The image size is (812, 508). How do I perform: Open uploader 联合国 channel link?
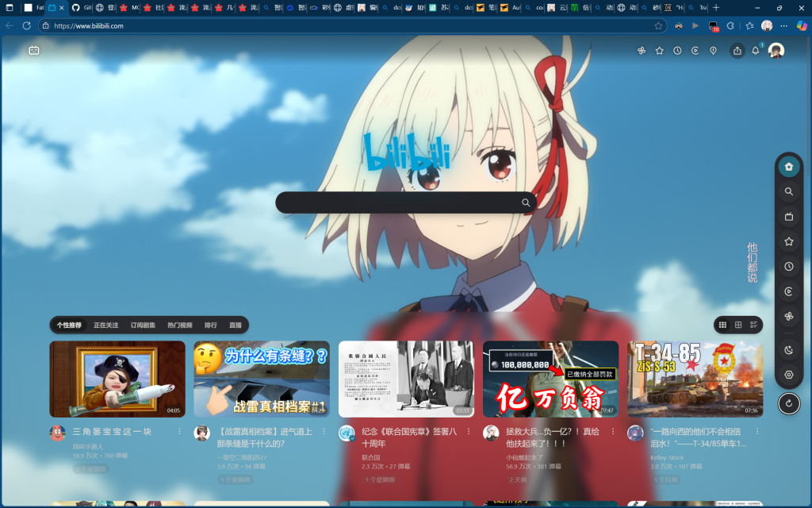click(x=371, y=458)
